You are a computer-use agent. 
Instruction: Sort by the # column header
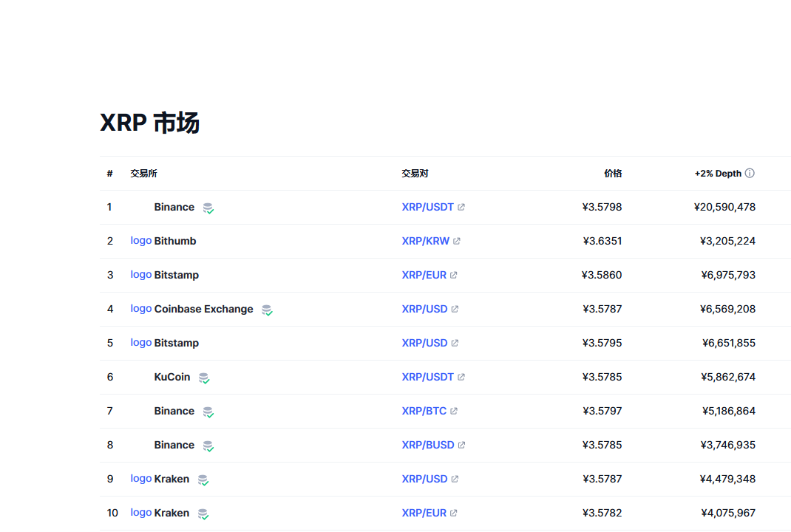109,174
